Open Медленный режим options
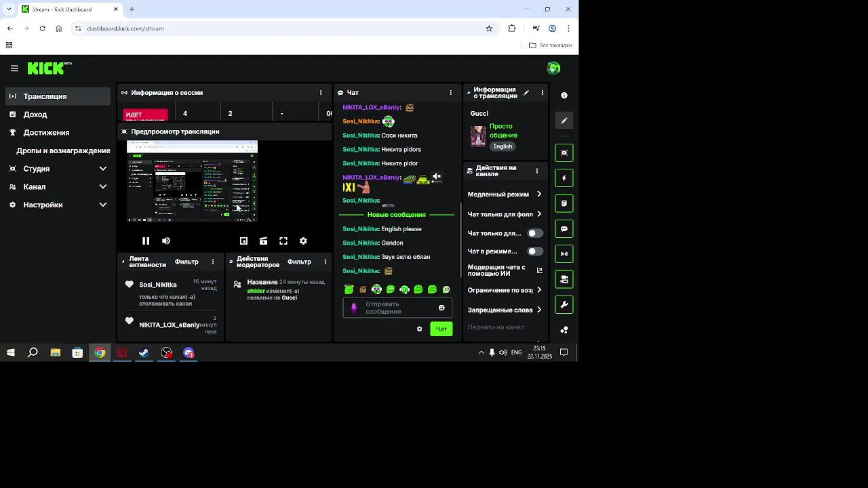Image resolution: width=868 pixels, height=488 pixels. 505,195
